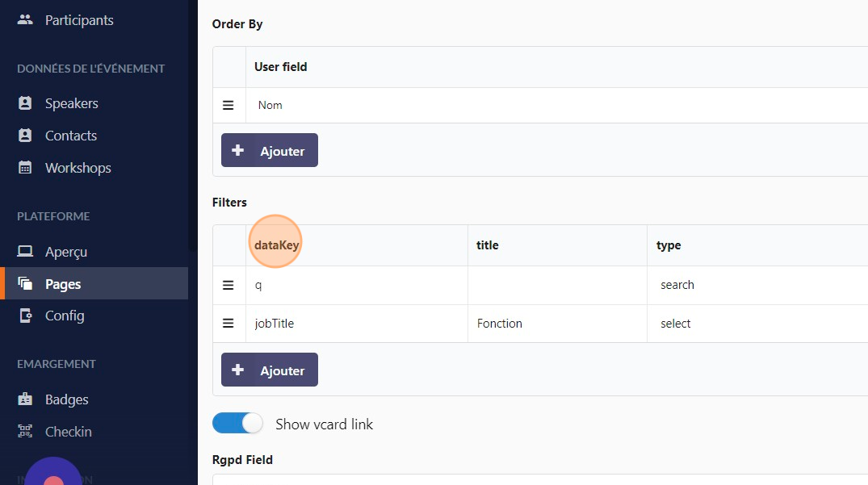Click the Contacts sidebar icon
The image size is (868, 485).
25,136
